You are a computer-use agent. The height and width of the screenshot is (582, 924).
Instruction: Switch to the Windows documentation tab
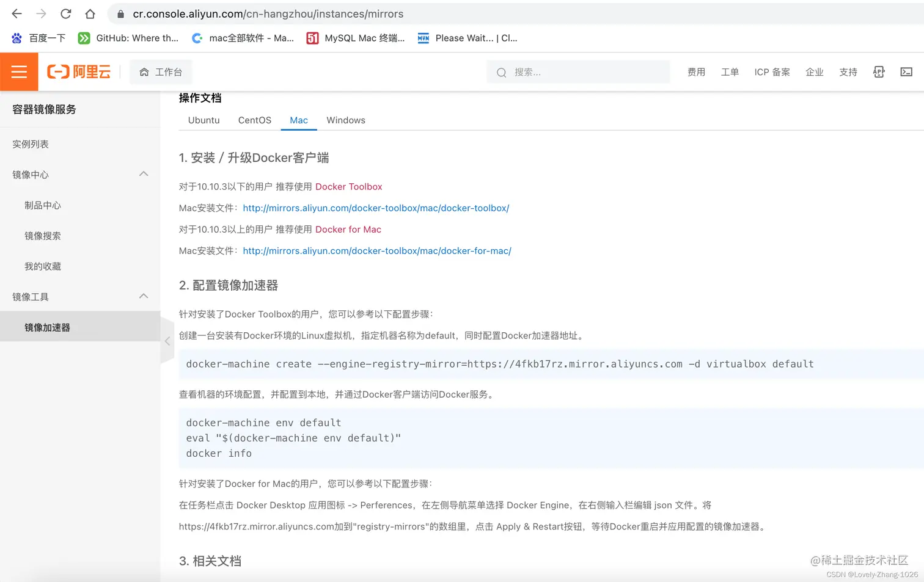[345, 120]
